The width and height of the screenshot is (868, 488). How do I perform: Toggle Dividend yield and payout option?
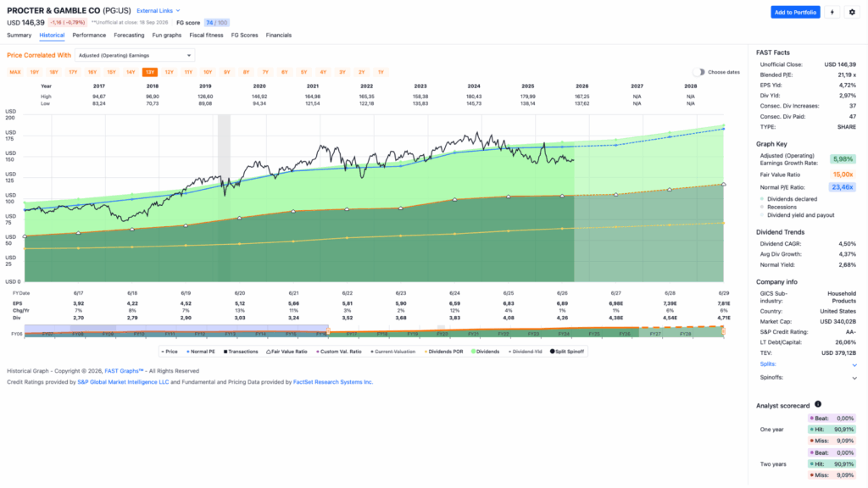(797, 215)
